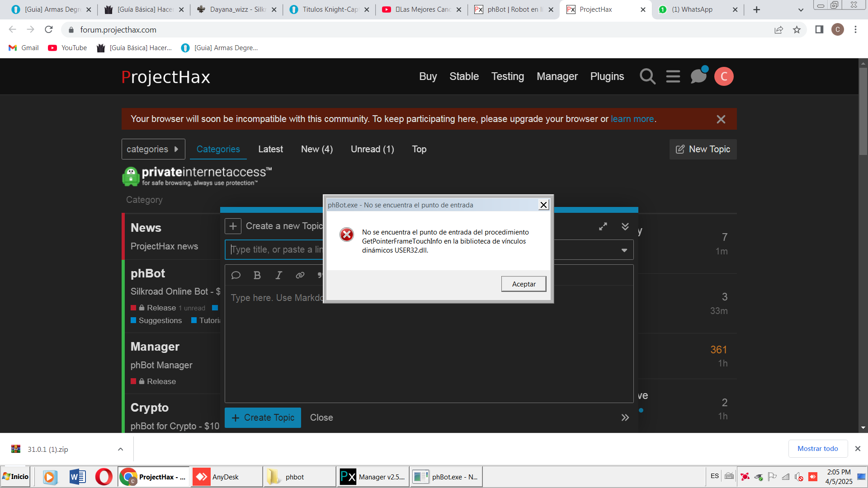The width and height of the screenshot is (868, 488).
Task: Click the quote reply speech bubble icon
Action: [236, 275]
